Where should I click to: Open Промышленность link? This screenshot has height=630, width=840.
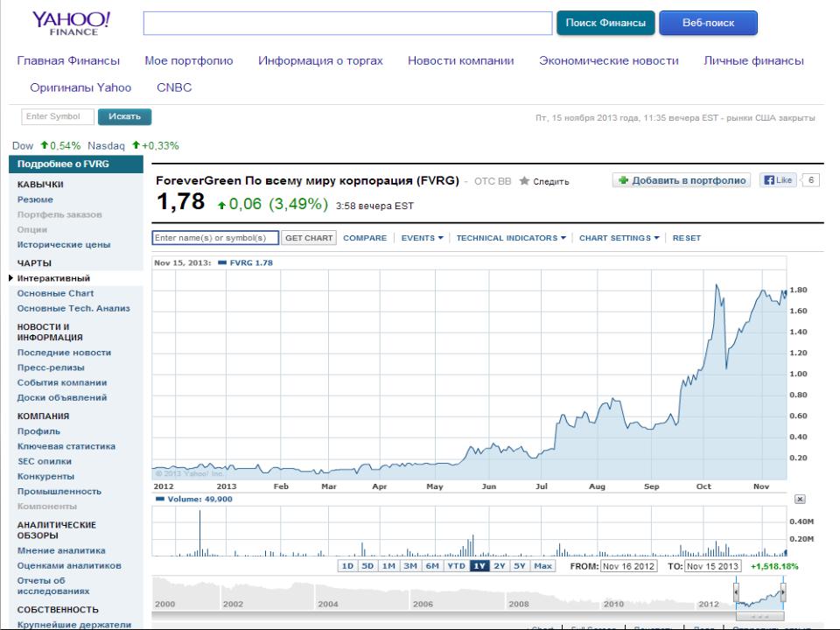coord(59,491)
